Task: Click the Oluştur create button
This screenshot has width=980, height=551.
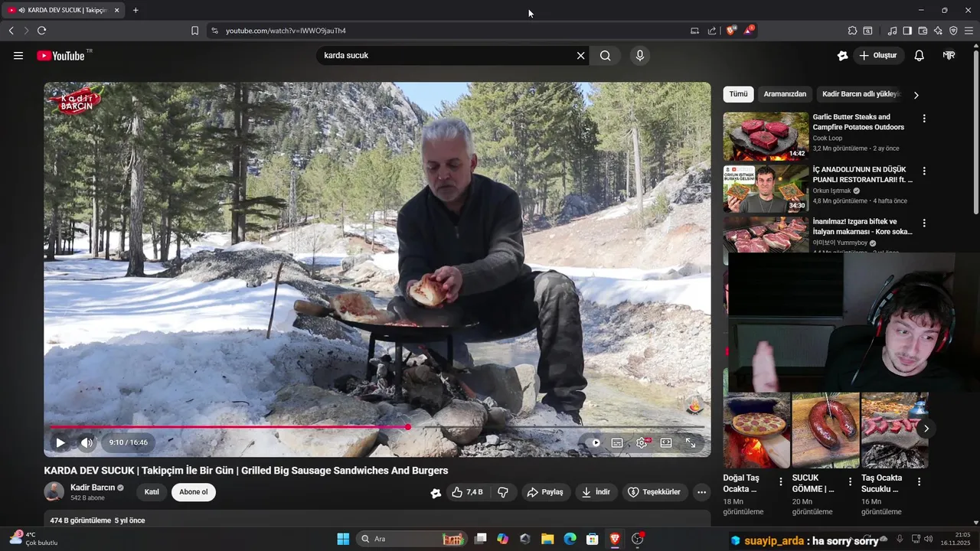Action: [878, 55]
